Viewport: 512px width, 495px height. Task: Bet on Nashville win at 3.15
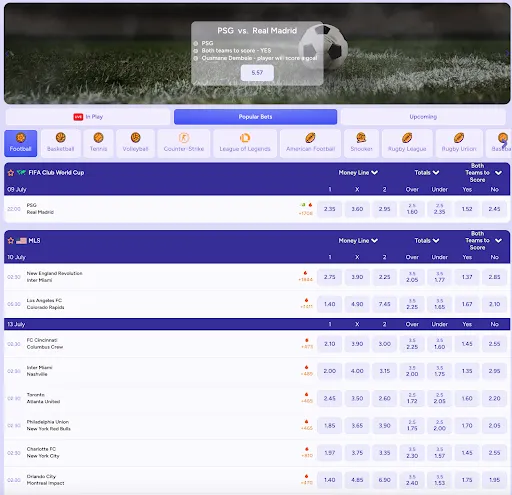tap(384, 371)
